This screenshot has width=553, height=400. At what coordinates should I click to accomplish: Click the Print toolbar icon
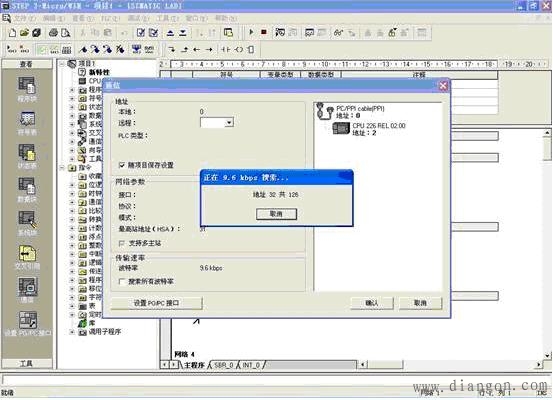click(x=53, y=33)
